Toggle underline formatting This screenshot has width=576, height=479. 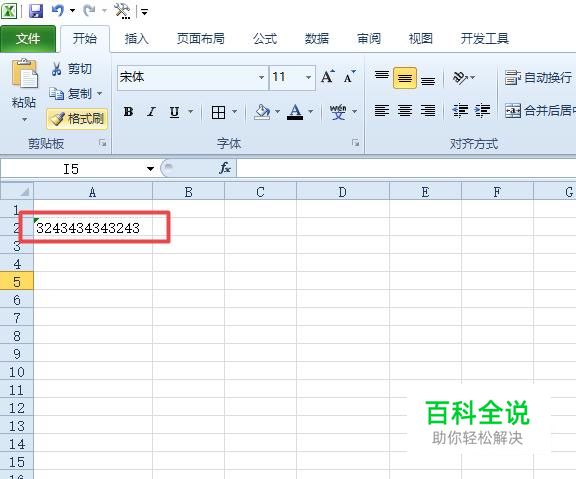[x=174, y=111]
